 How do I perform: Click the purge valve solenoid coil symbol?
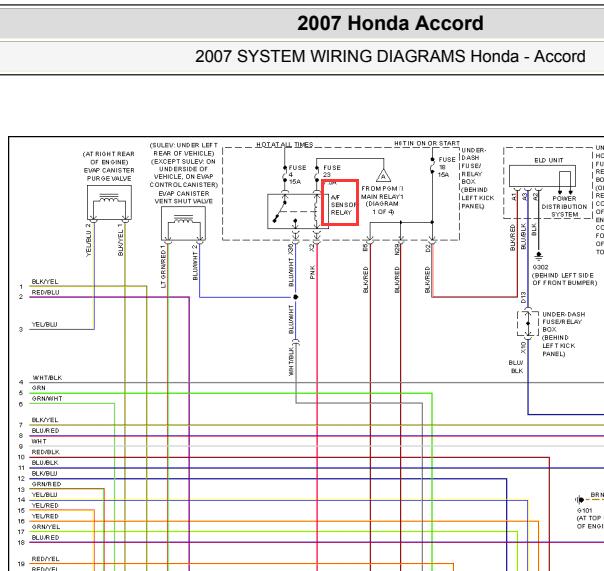109,198
